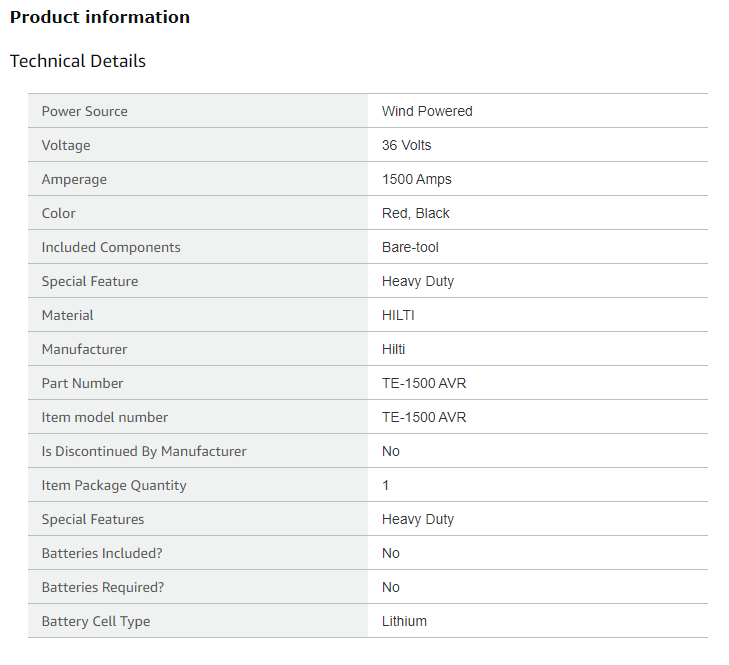The width and height of the screenshot is (729, 665).
Task: Click the Red, Black color value
Action: click(416, 213)
